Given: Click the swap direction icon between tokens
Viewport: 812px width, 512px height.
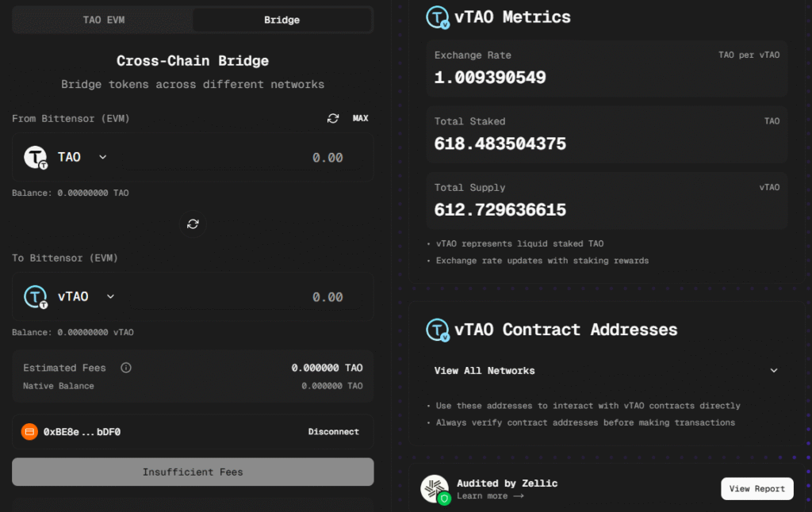Looking at the screenshot, I should [193, 224].
